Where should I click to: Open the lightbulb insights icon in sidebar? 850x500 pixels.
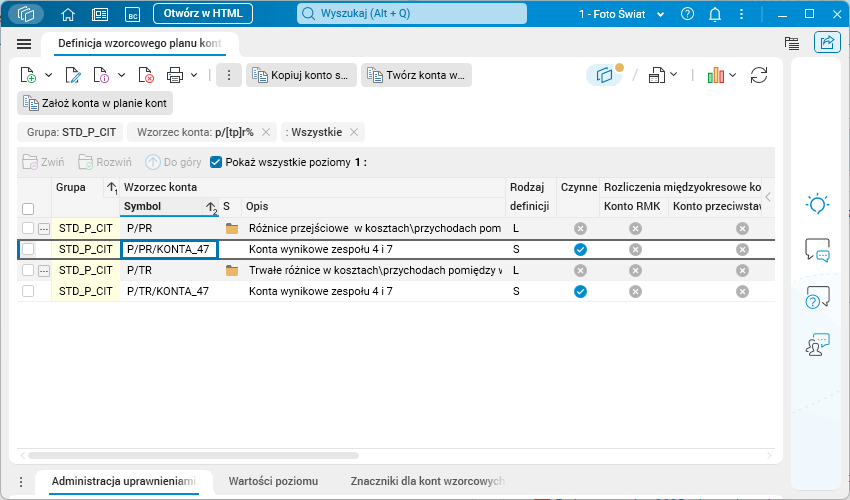(x=817, y=204)
